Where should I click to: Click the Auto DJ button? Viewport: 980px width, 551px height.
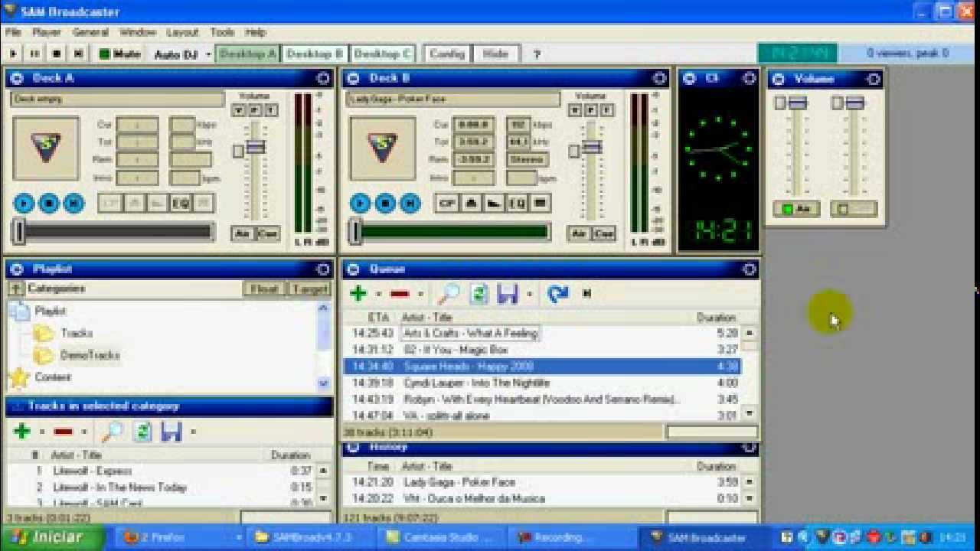point(176,54)
